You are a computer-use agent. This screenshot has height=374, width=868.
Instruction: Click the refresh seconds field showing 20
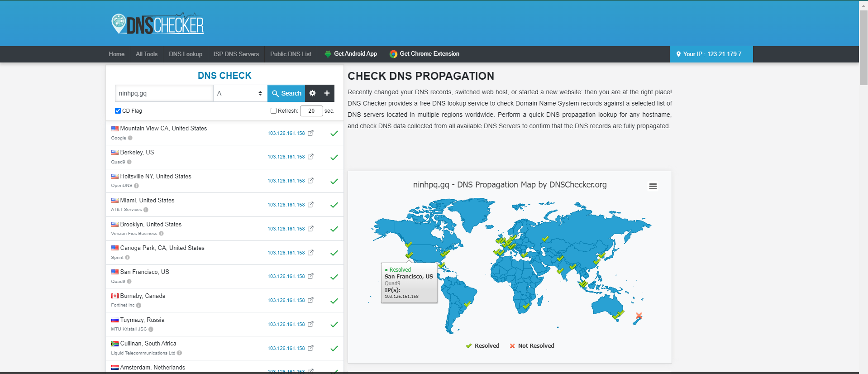coord(311,111)
